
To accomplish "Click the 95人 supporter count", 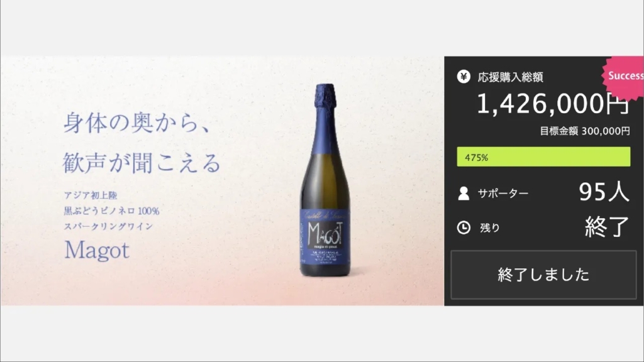I will pos(604,192).
